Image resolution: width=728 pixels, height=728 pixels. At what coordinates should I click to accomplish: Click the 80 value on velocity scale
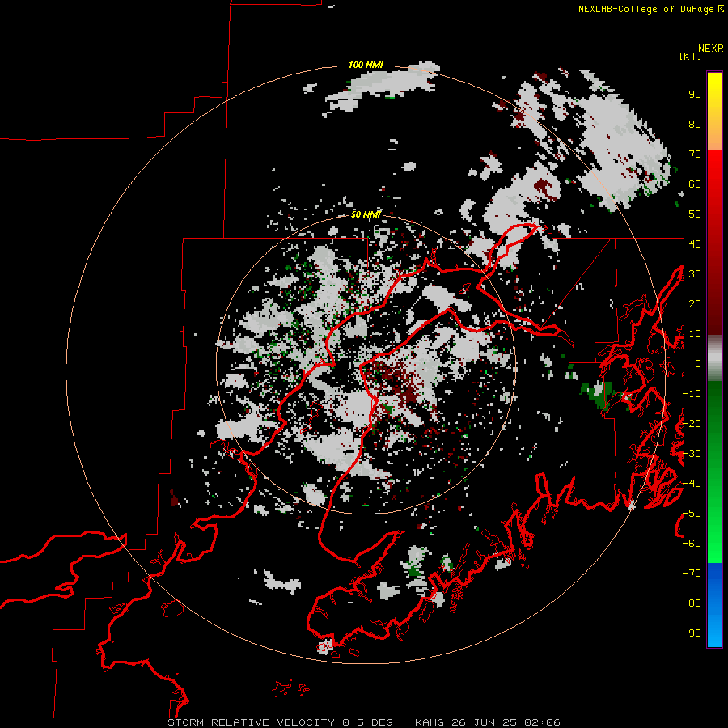(x=695, y=124)
